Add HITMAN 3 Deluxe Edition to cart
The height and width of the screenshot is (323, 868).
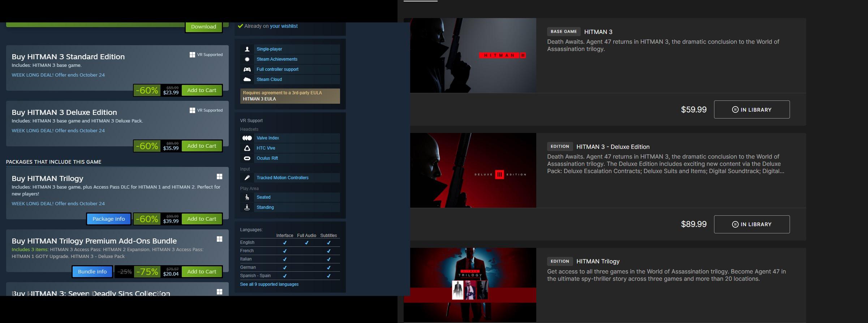(202, 146)
